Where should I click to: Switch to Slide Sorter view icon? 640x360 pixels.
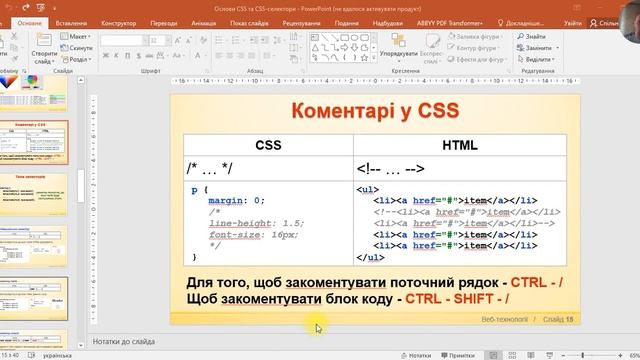click(x=512, y=356)
